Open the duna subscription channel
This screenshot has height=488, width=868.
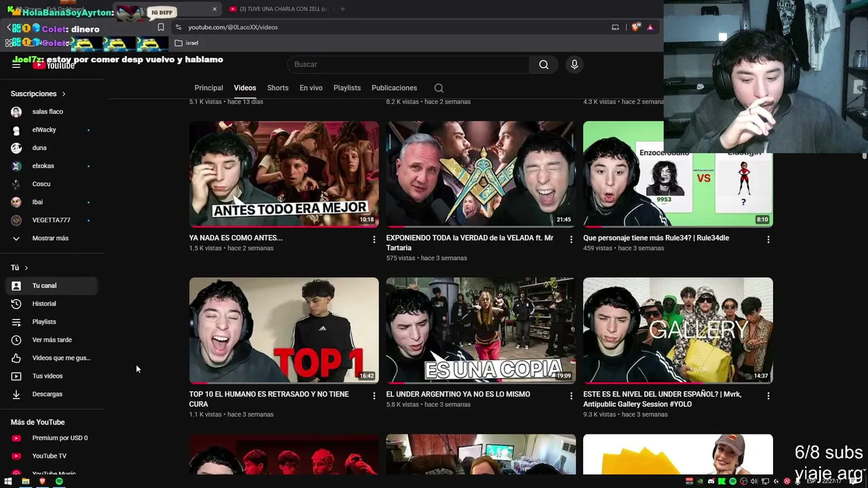tap(52, 148)
